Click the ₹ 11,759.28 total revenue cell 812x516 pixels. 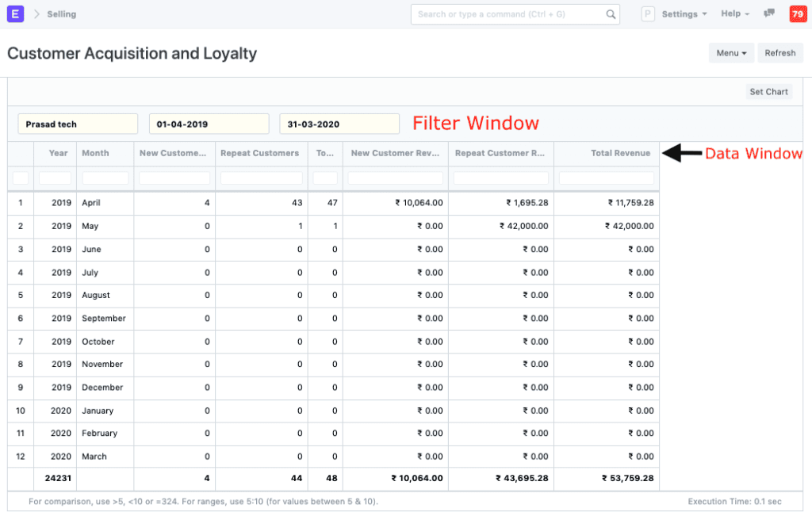tap(607, 203)
